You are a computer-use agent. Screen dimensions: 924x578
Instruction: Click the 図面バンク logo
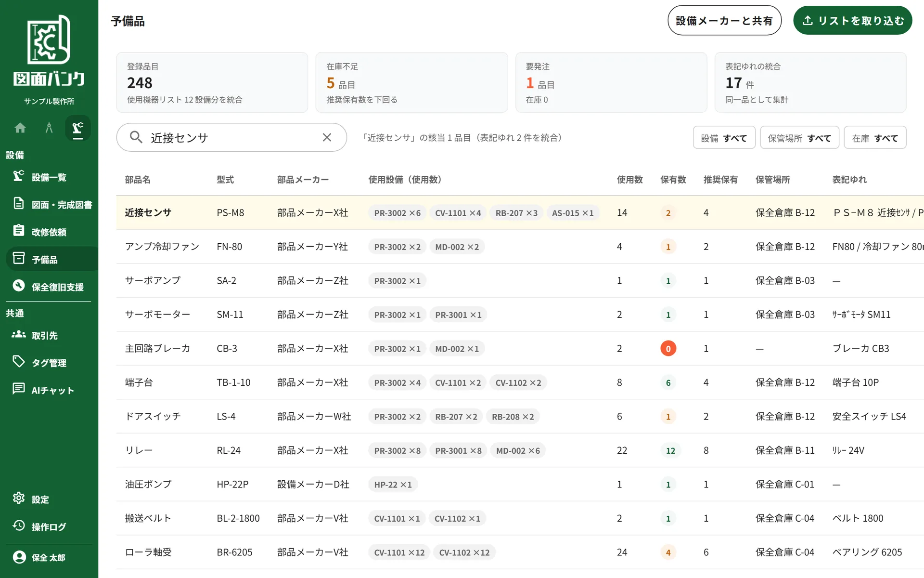tap(49, 51)
